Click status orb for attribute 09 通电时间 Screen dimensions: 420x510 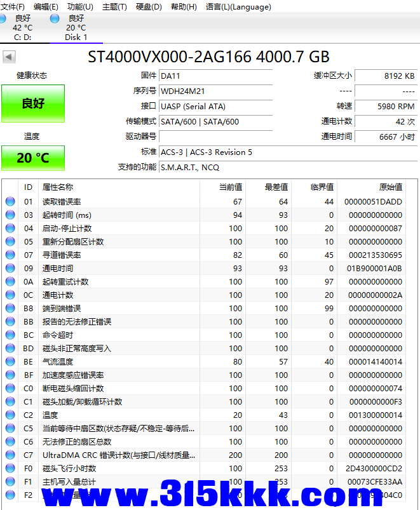pyautogui.click(x=10, y=268)
